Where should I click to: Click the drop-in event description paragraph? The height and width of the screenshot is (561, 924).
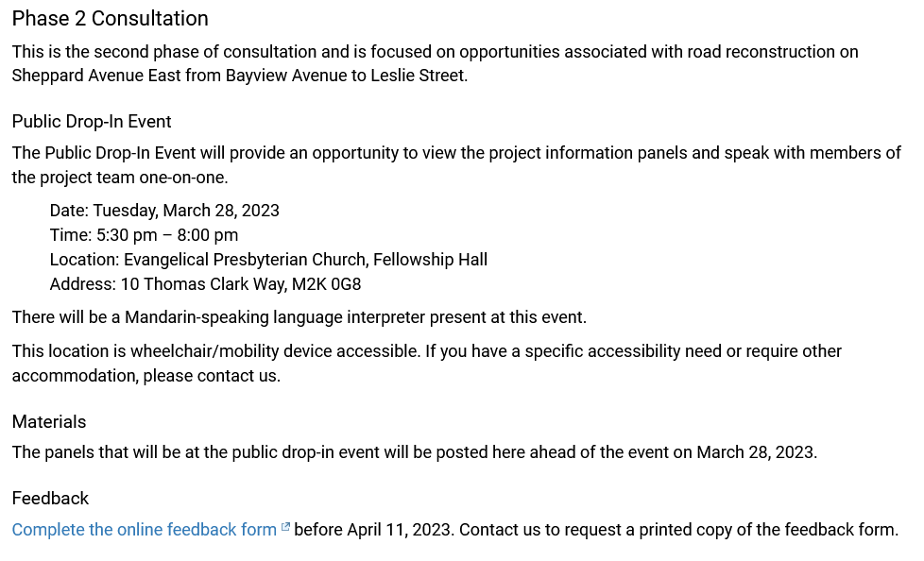(456, 165)
